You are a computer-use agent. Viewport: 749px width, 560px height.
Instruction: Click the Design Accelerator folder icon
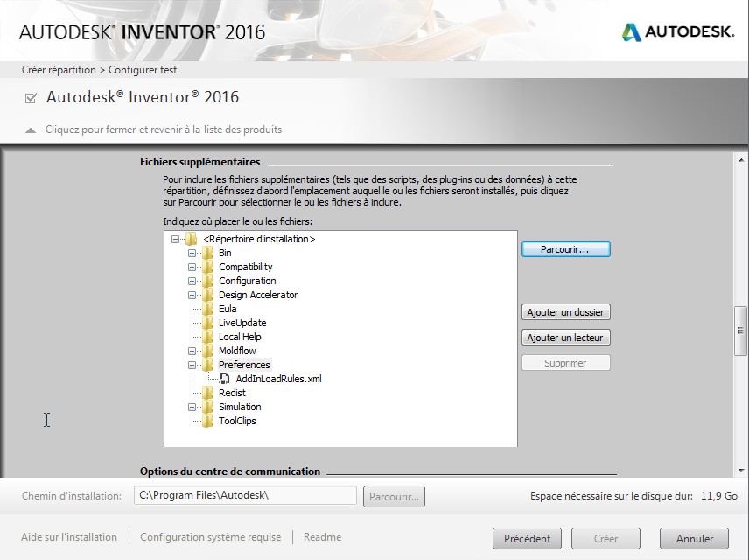[x=207, y=295]
